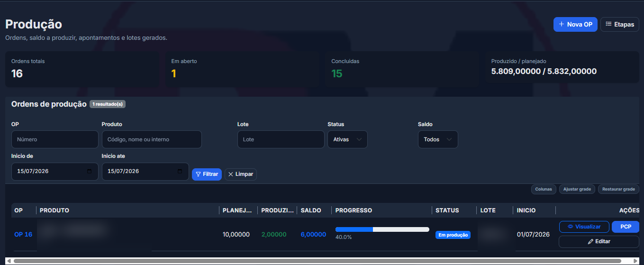The image size is (644, 265).
Task: Click the scrollbar right arrow
Action: 635,261
